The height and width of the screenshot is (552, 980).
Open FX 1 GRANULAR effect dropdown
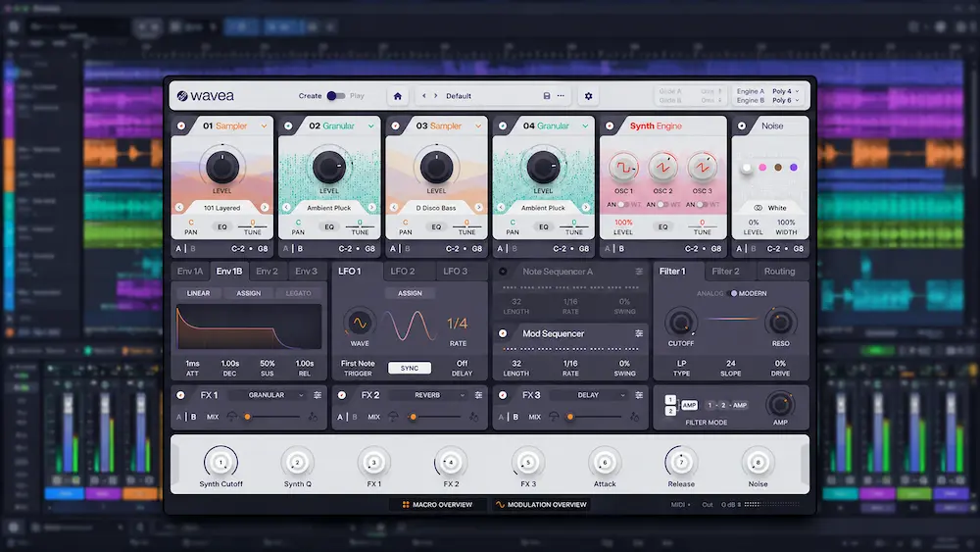click(x=267, y=395)
